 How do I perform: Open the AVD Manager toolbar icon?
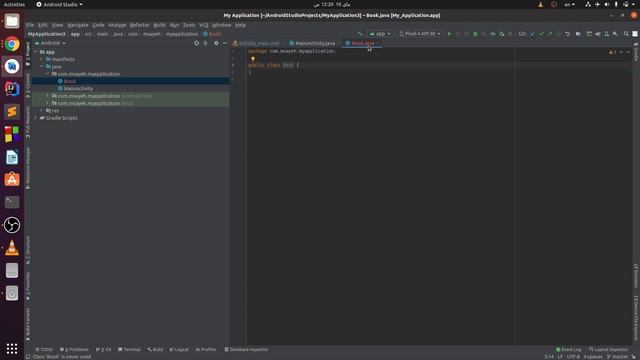(x=607, y=34)
